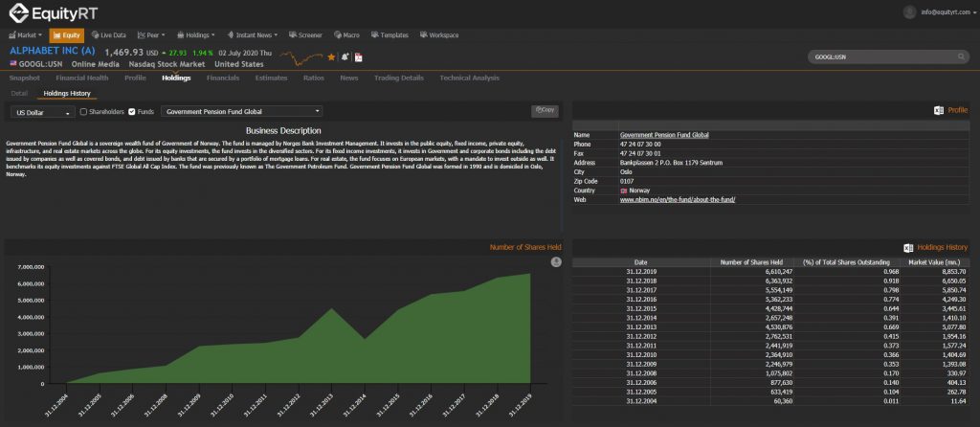
Task: Sort by Market Value (mn.) column
Action: click(935, 262)
